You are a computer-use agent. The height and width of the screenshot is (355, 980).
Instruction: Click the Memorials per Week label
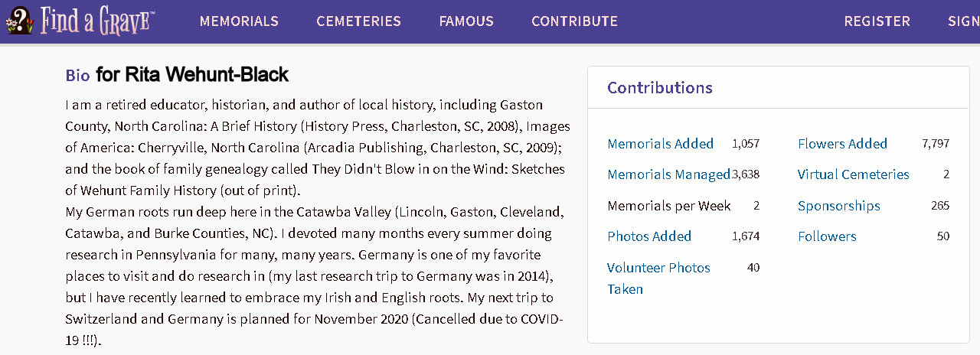click(x=668, y=206)
